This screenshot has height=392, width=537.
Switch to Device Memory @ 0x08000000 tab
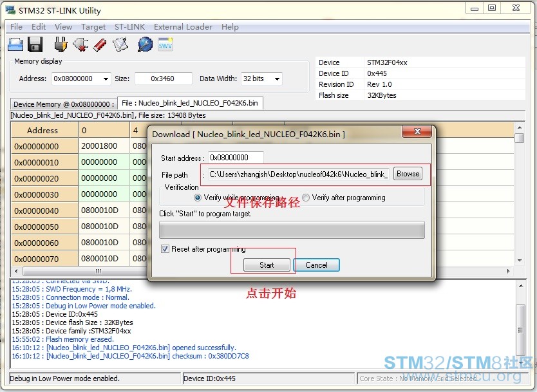click(64, 104)
